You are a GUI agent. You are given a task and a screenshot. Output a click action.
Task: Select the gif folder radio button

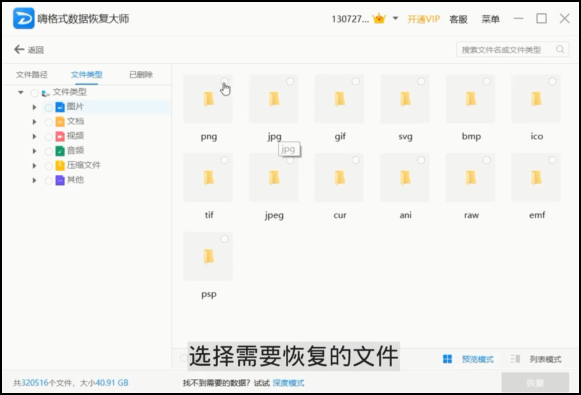pyautogui.click(x=355, y=81)
